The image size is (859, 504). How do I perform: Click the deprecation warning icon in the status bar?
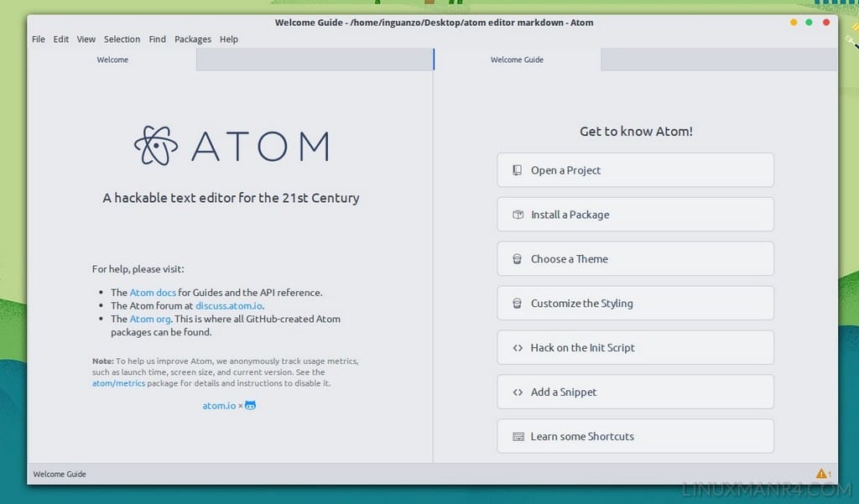point(823,473)
